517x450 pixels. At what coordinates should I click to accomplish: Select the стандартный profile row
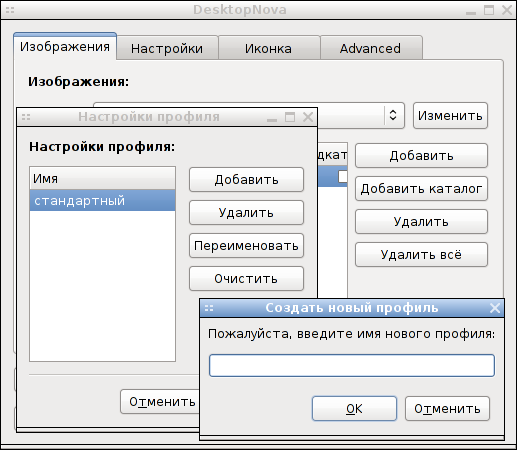[x=102, y=201]
